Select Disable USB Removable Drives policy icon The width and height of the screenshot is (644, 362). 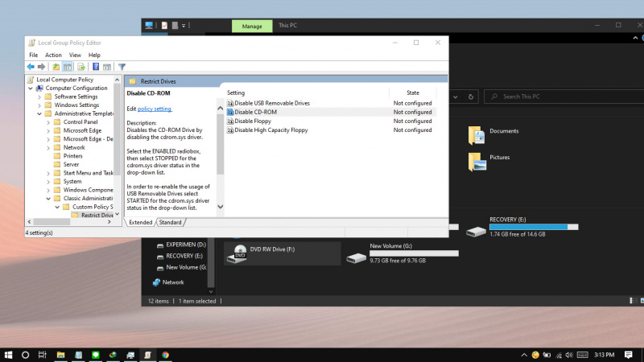coord(230,103)
